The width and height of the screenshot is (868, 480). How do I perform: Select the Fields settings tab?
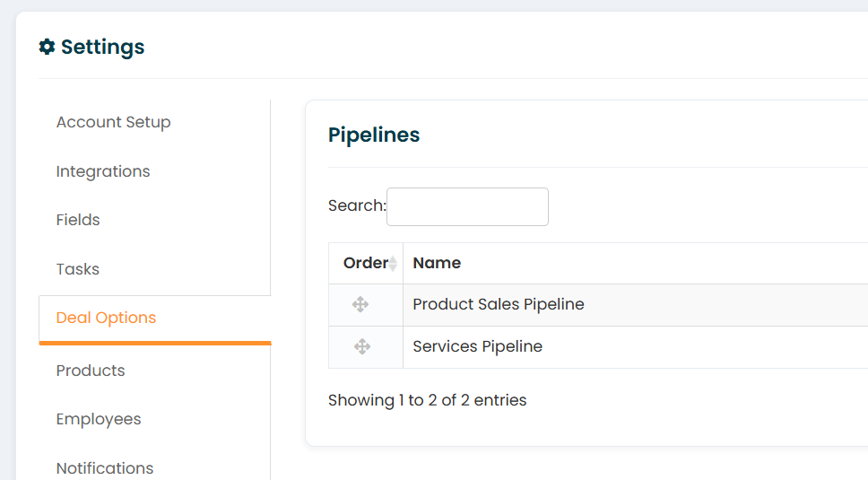78,220
